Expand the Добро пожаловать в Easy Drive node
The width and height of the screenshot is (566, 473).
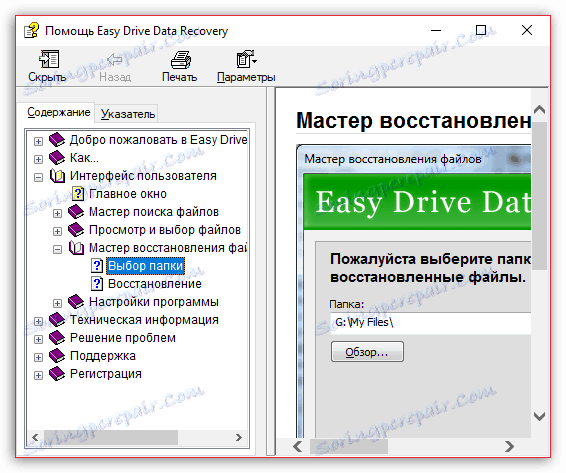click(x=38, y=141)
